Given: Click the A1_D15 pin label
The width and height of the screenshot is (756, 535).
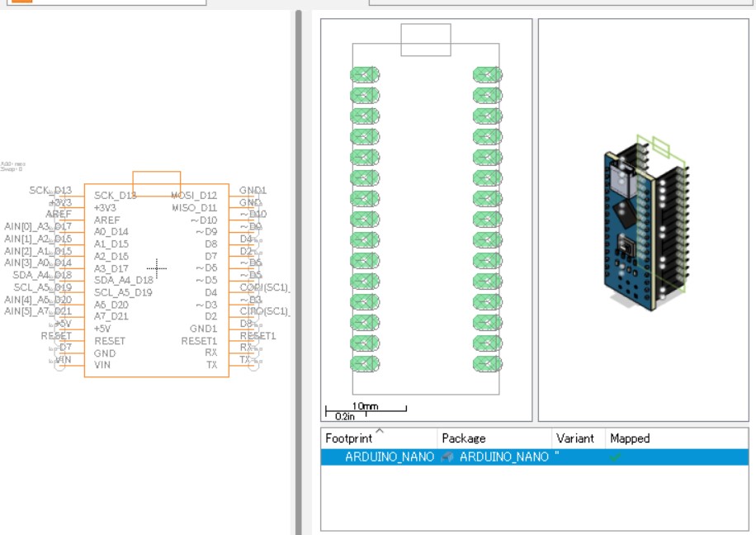Looking at the screenshot, I should pyautogui.click(x=111, y=244).
